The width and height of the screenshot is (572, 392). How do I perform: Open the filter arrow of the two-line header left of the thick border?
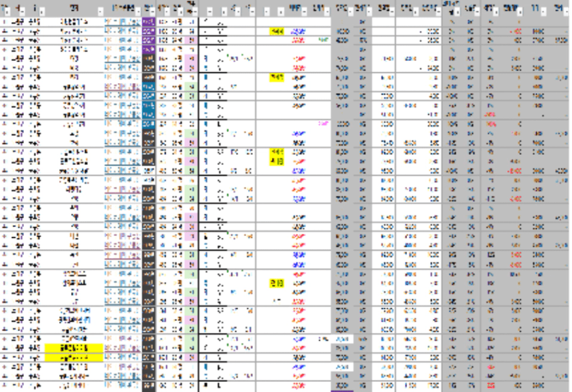click(195, 13)
